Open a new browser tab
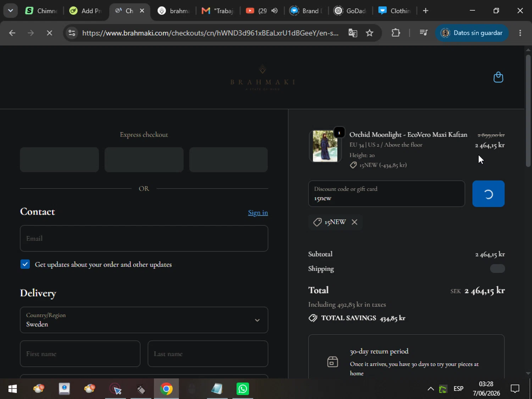Image resolution: width=532 pixels, height=399 pixels. 426,11
